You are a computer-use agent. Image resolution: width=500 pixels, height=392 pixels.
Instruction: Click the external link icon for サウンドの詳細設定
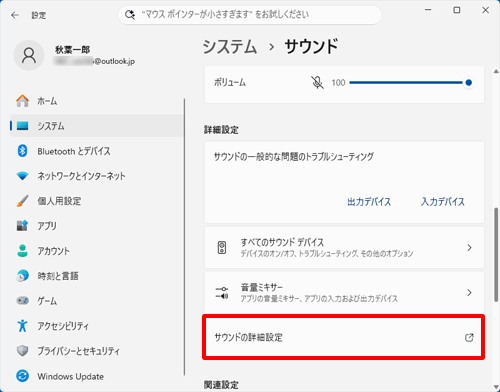click(x=469, y=337)
